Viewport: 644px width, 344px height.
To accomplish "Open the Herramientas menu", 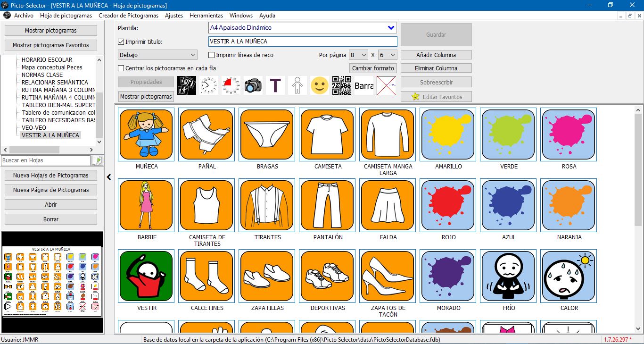I will (x=206, y=16).
